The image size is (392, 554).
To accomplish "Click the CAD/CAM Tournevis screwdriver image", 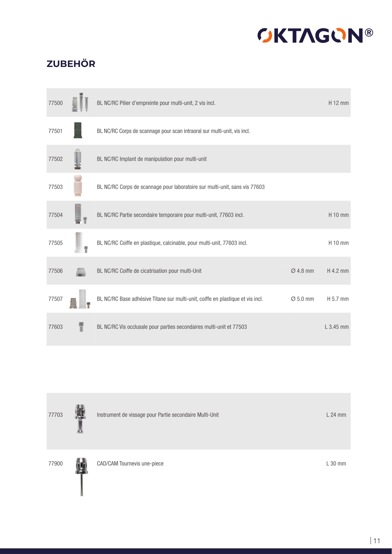I will [x=81, y=476].
